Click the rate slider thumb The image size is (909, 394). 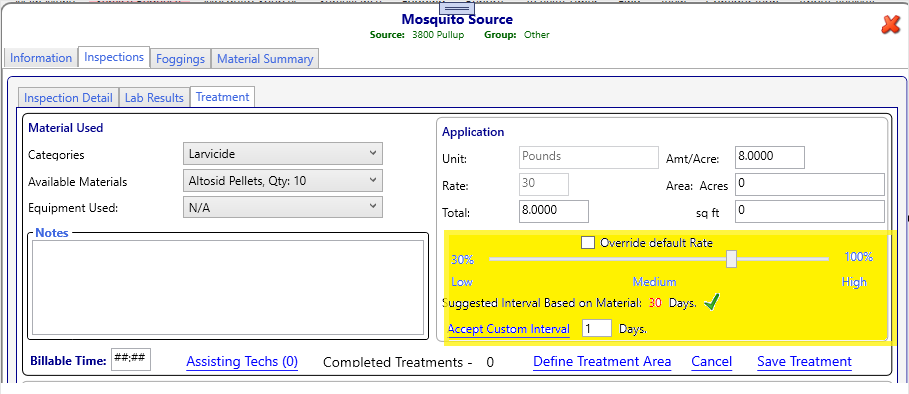[732, 258]
